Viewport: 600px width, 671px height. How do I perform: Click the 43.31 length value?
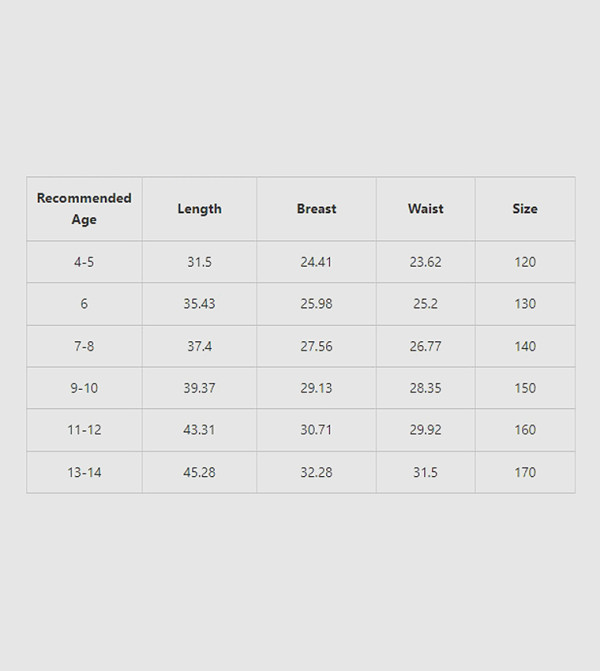(199, 430)
